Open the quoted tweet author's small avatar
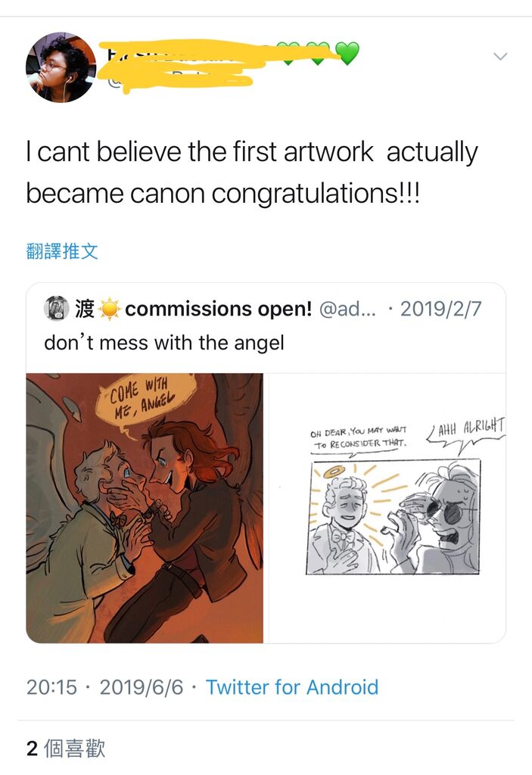 [56, 308]
